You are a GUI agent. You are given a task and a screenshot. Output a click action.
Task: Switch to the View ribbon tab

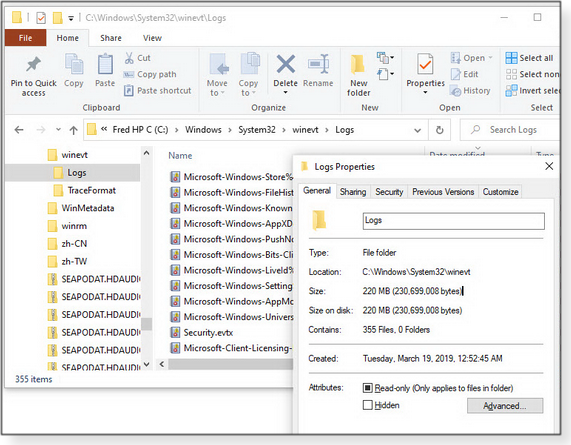coord(152,38)
